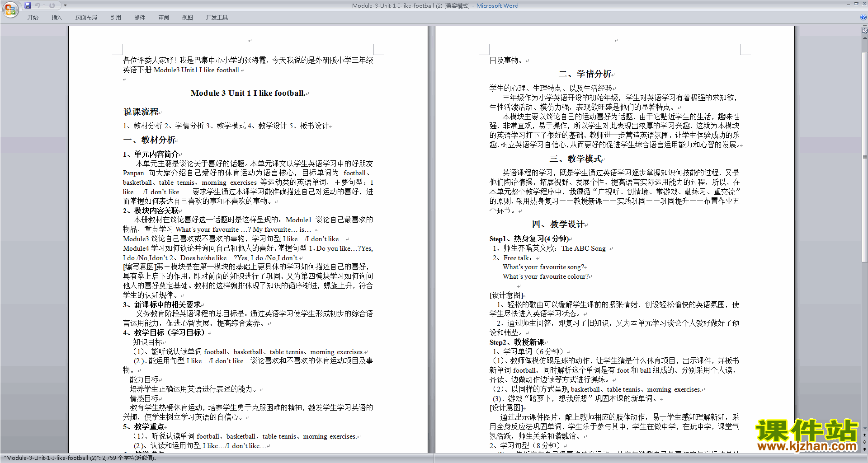Click the heading 二、学情分析
Viewport: 868px width, 463px height.
pos(585,74)
